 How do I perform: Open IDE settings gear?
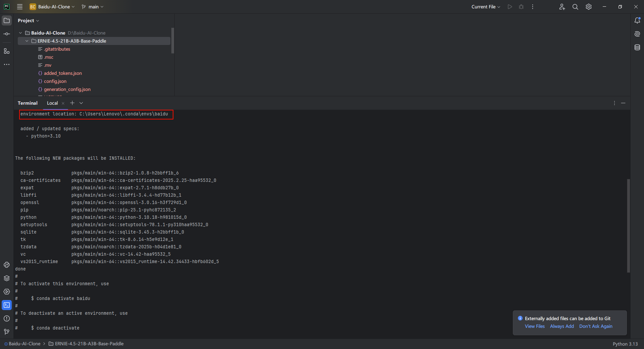coord(589,7)
